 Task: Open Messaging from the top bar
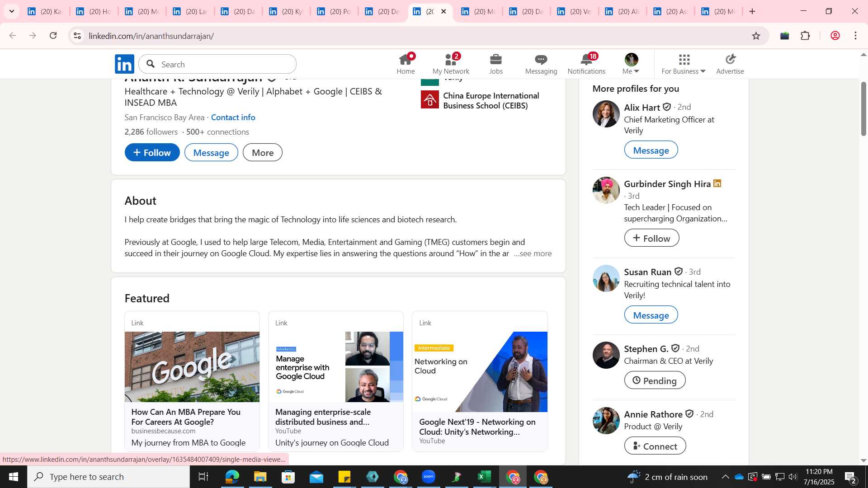(541, 64)
